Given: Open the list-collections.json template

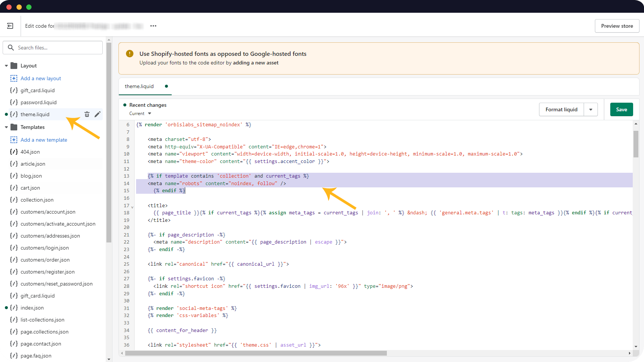Looking at the screenshot, I should [x=42, y=320].
